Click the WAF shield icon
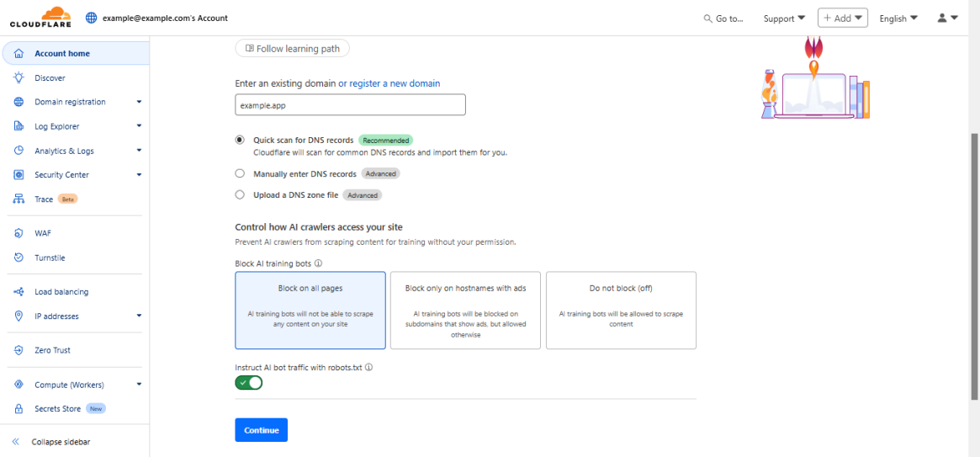This screenshot has width=980, height=457. 19,233
